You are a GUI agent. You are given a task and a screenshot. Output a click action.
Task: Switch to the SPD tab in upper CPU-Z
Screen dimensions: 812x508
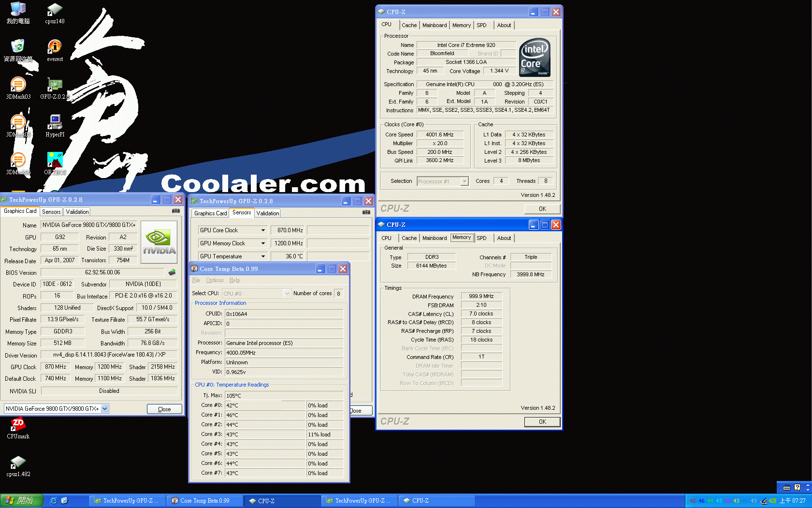point(481,25)
